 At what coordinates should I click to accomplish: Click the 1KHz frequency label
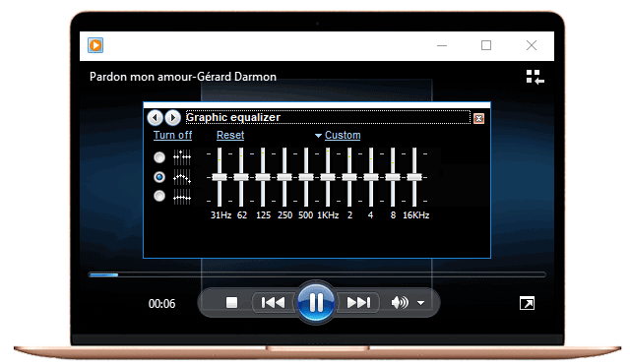tap(328, 215)
